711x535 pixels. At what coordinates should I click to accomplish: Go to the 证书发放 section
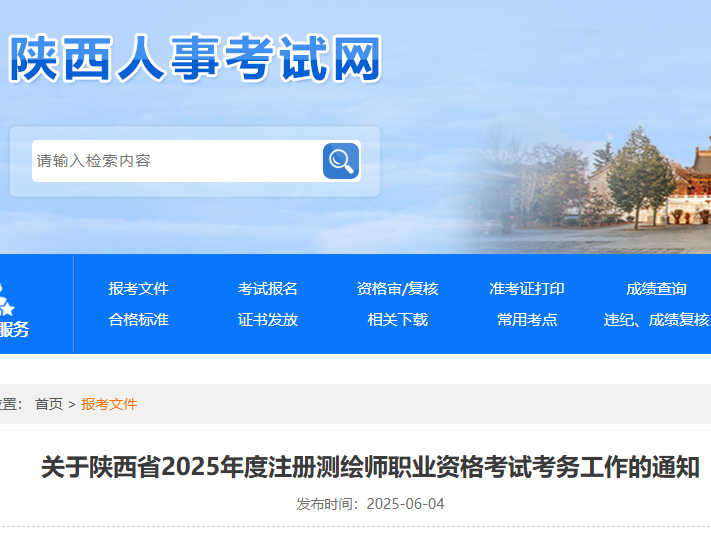(267, 320)
